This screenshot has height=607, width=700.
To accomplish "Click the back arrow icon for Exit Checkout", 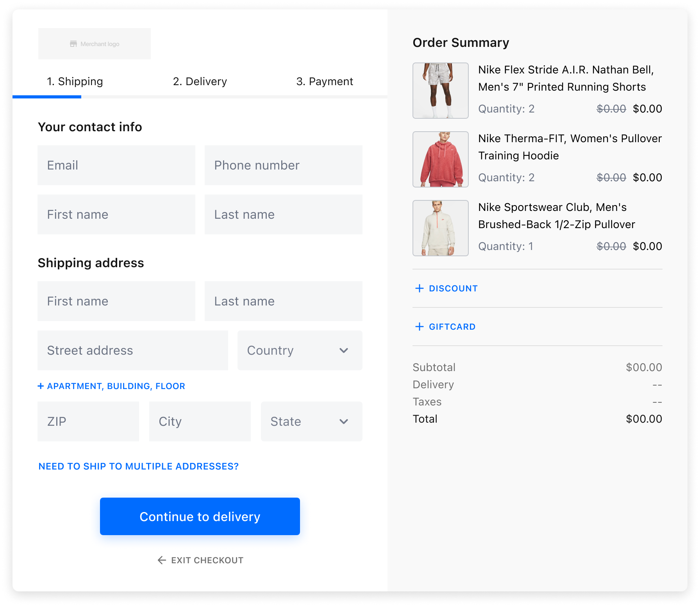I will 162,560.
